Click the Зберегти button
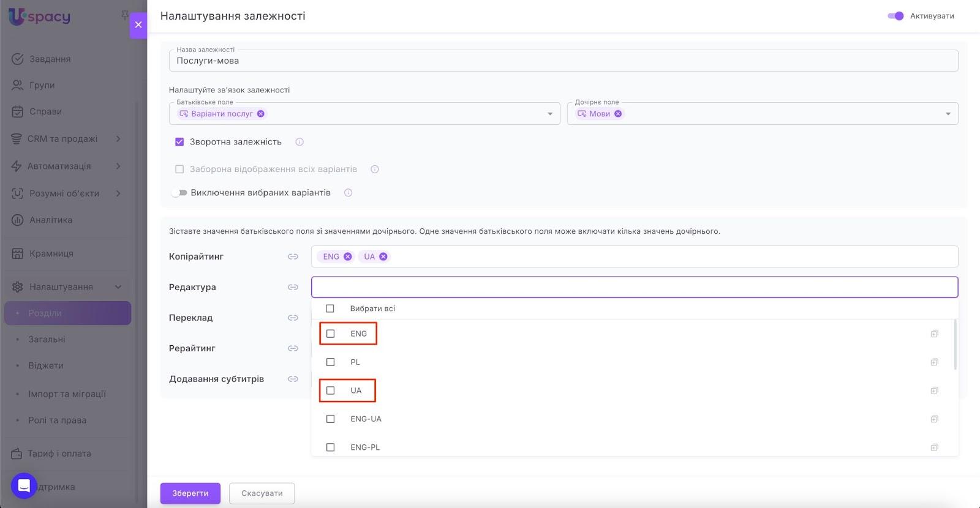 pos(190,493)
